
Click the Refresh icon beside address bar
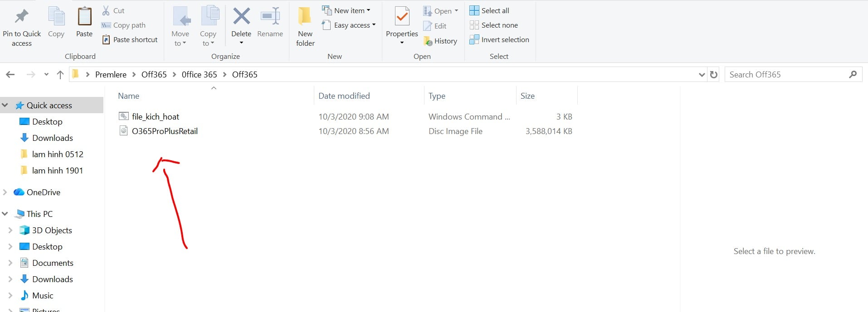point(714,75)
